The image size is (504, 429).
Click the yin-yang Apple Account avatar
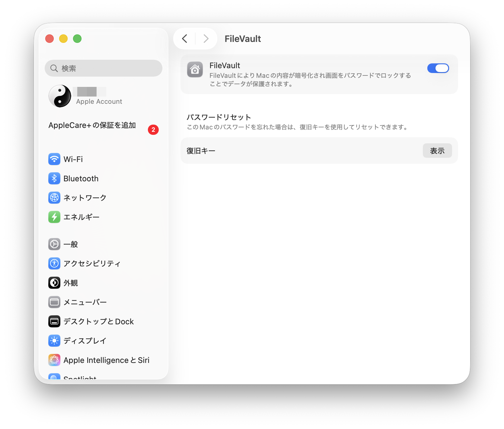point(60,96)
